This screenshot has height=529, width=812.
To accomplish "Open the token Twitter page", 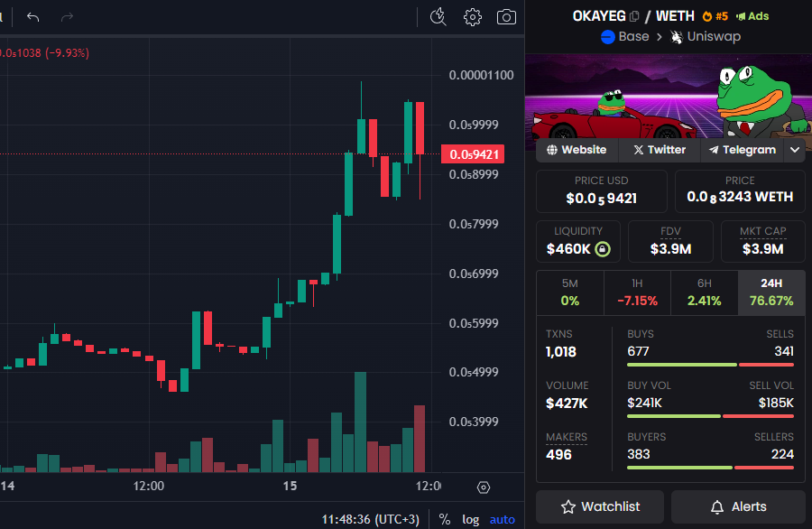I will pos(660,150).
